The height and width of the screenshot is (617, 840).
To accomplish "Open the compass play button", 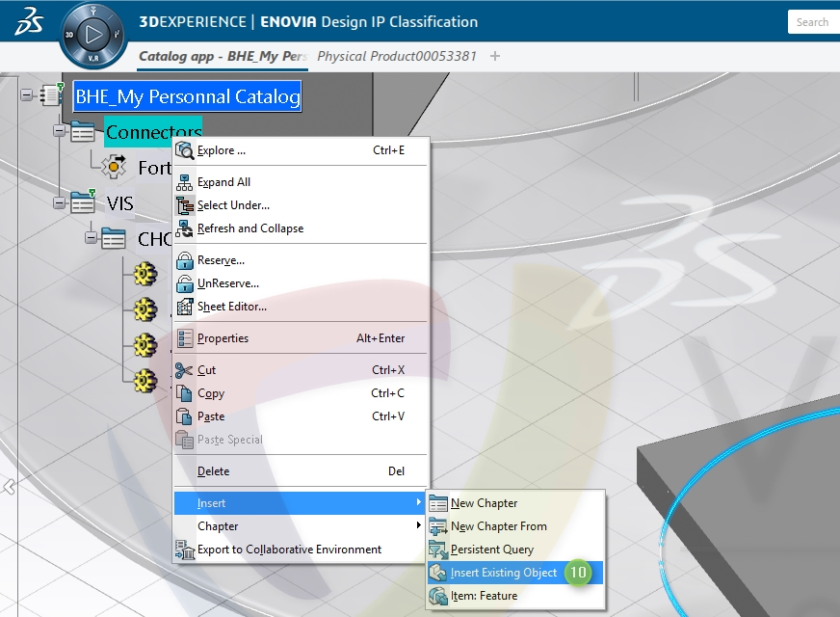I will (93, 35).
